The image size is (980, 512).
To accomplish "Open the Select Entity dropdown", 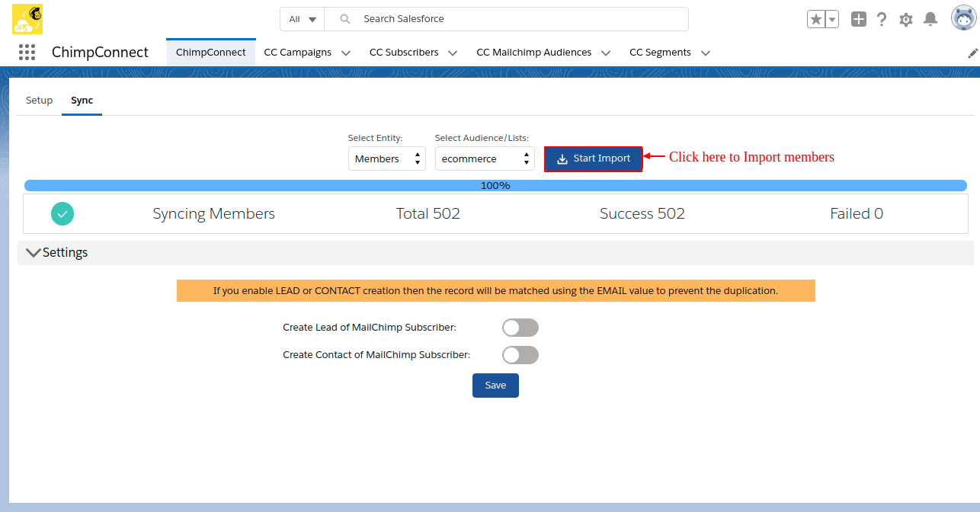I will pos(387,159).
